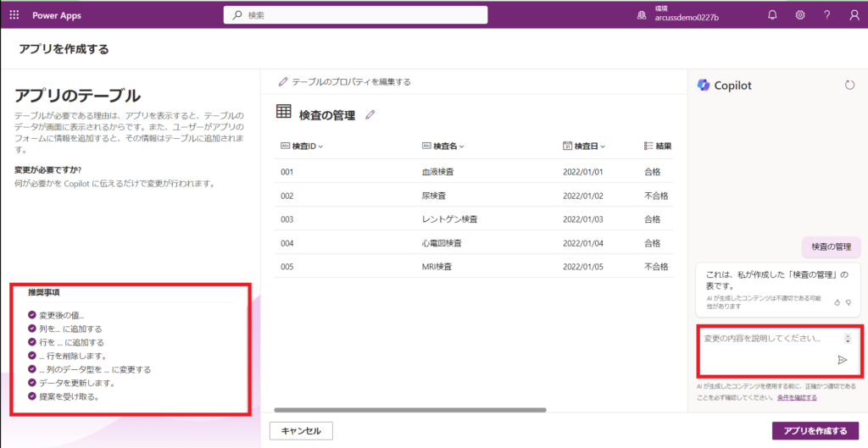
Task: Click cell 002 in 検査ID column
Action: coord(287,196)
